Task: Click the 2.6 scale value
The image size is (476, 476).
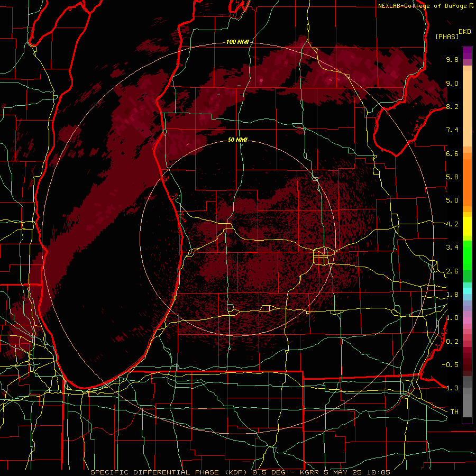Action: coord(452,271)
